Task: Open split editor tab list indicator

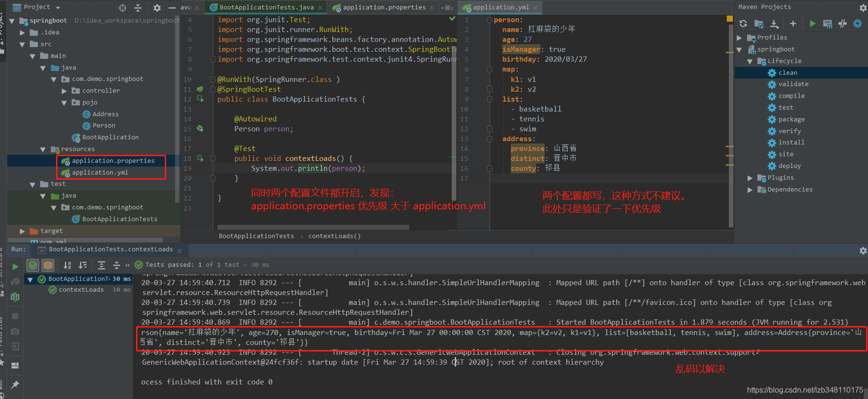Action: click(x=447, y=8)
